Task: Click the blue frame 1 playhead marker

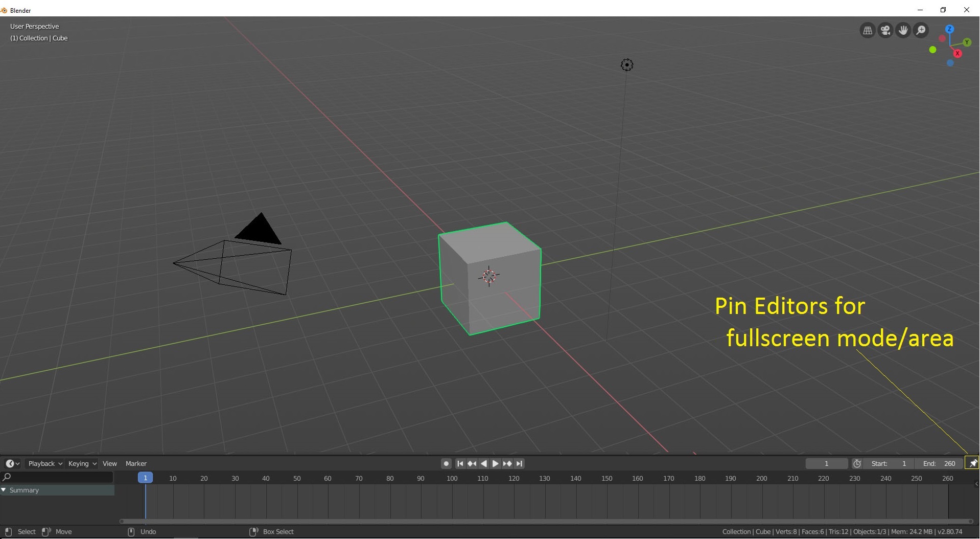Action: tap(145, 478)
